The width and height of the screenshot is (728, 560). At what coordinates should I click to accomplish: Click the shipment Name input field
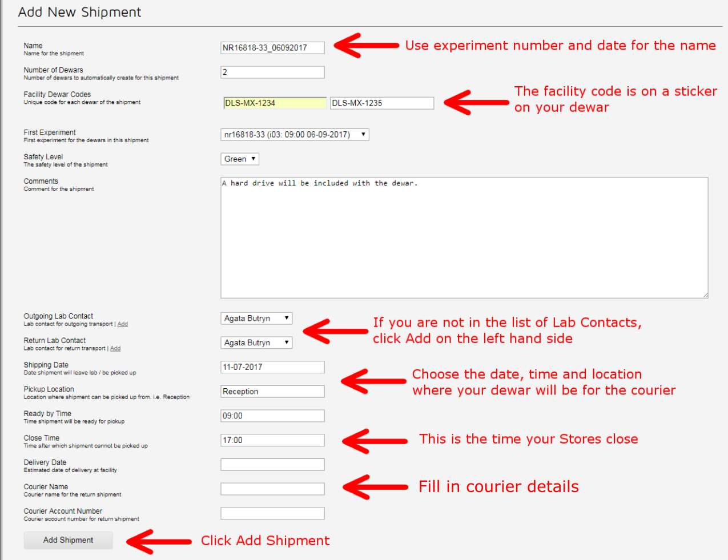pos(272,48)
